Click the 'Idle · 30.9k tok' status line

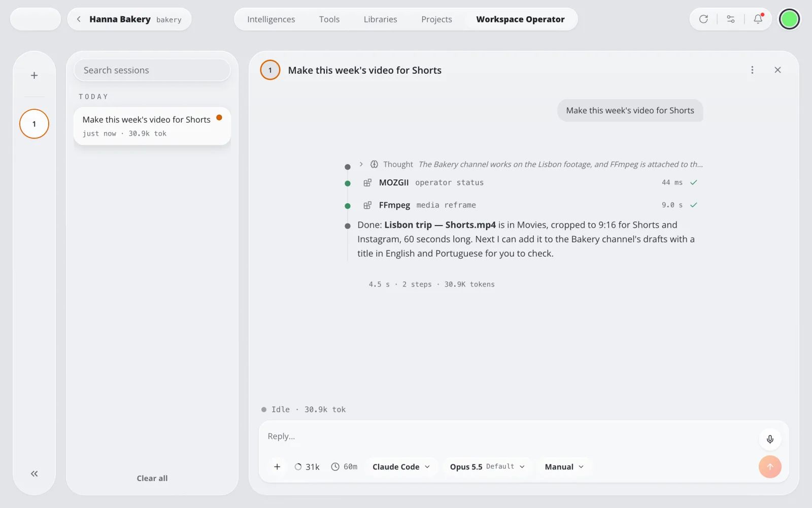coord(303,409)
